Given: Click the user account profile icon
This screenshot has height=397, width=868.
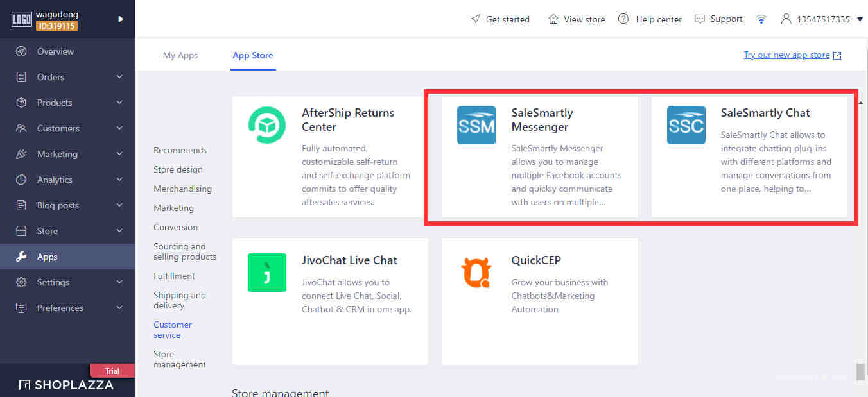Looking at the screenshot, I should pyautogui.click(x=786, y=19).
